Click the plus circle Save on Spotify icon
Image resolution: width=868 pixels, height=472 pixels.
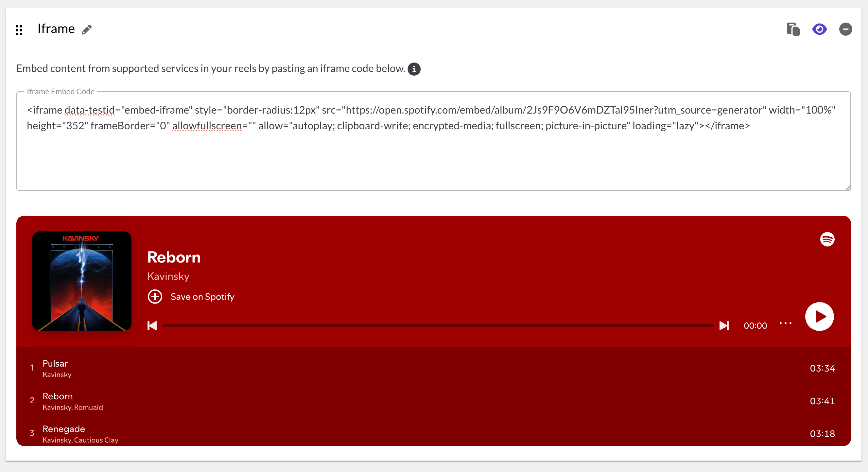point(155,297)
